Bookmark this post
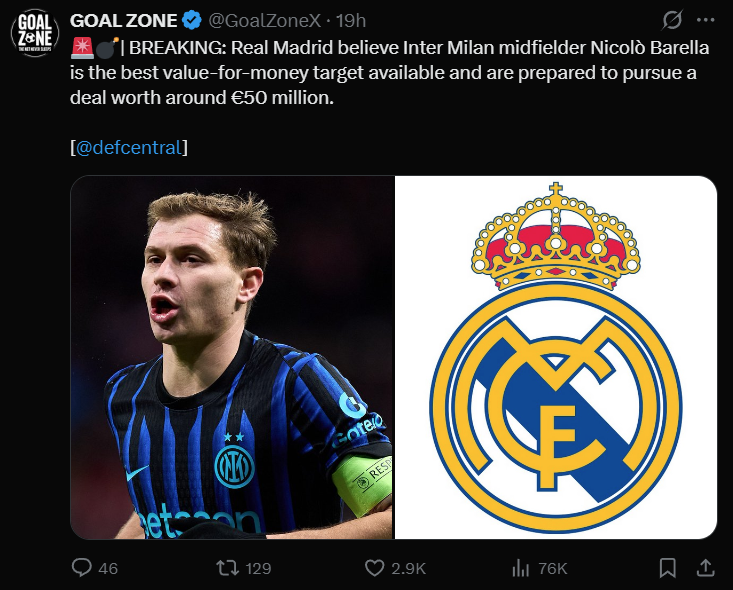This screenshot has width=733, height=590. pyautogui.click(x=667, y=568)
